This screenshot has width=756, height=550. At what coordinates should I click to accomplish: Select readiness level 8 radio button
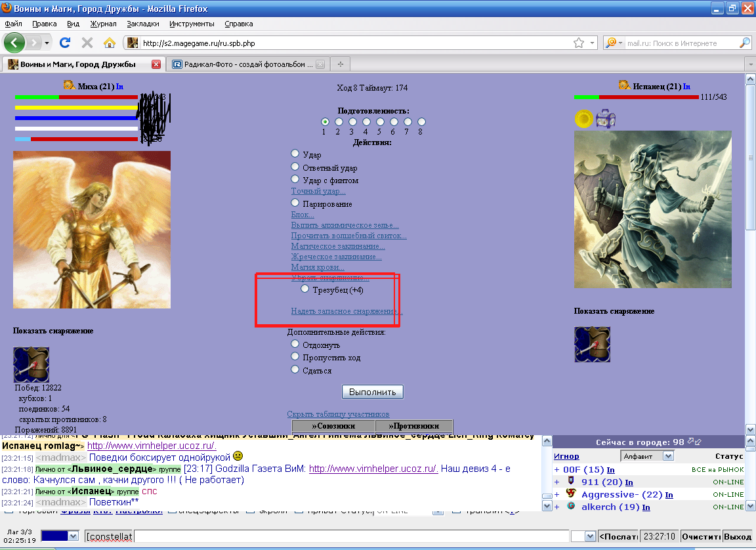click(x=421, y=122)
